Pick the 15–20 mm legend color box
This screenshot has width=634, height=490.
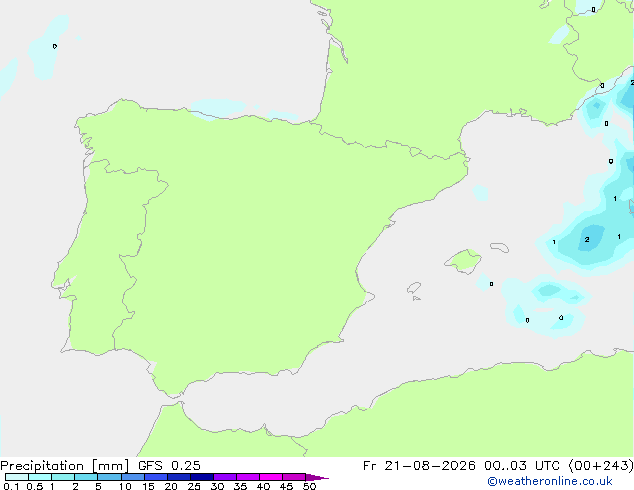point(156,477)
